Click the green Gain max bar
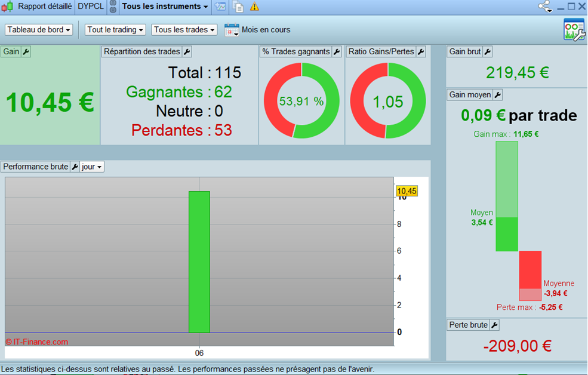588x375 pixels. coord(507,196)
